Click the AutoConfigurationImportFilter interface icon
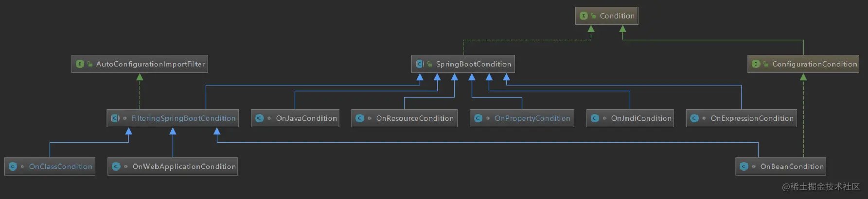Viewport: 868px width, 199px height. [x=80, y=64]
